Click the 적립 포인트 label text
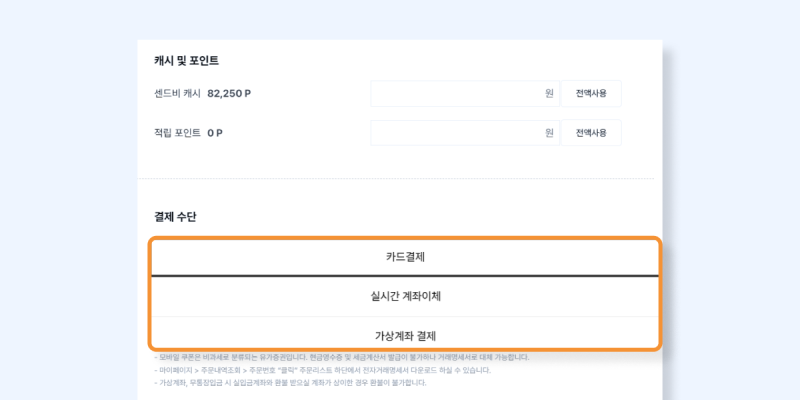 (177, 133)
